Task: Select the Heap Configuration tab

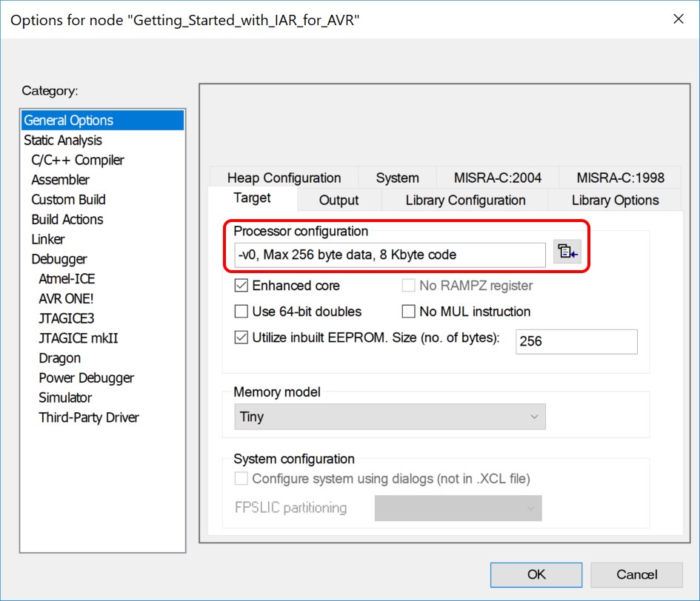Action: 284,178
